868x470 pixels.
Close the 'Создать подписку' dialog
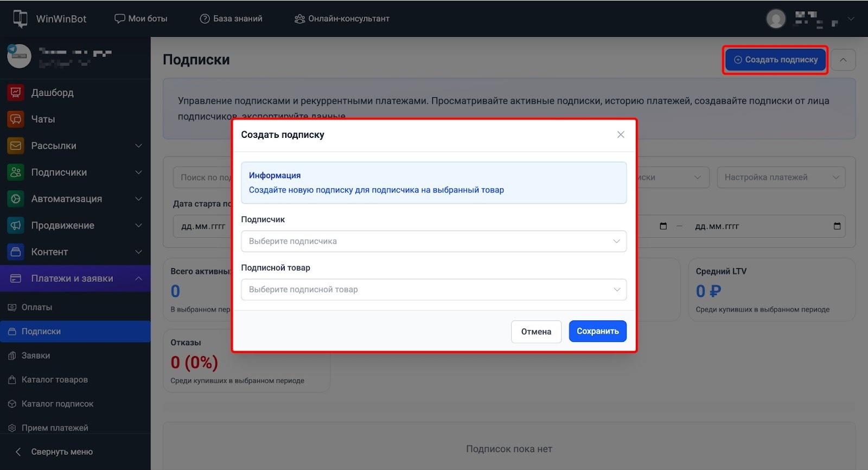pos(621,135)
